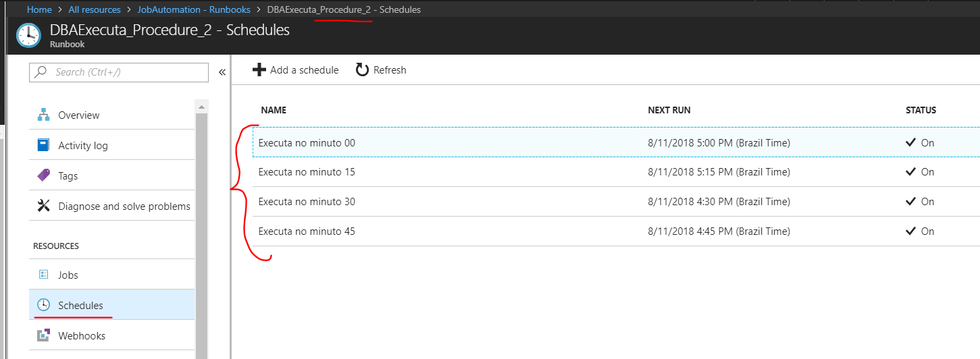Open All resources breadcrumb link
The image size is (980, 359).
(95, 9)
